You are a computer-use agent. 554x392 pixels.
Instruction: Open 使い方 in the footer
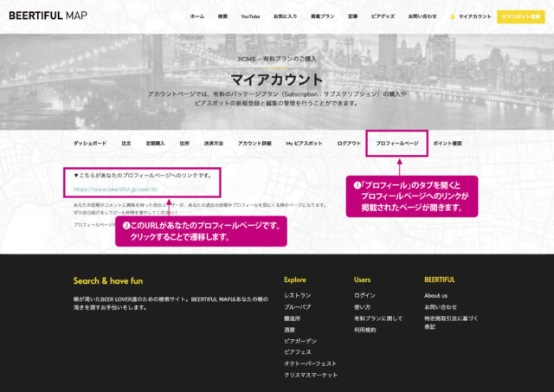tap(362, 307)
